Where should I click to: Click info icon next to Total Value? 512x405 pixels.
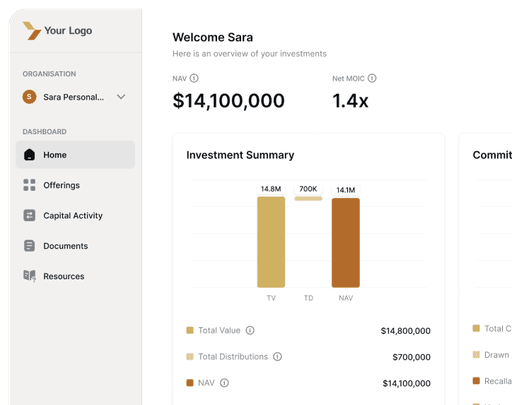pyautogui.click(x=250, y=330)
